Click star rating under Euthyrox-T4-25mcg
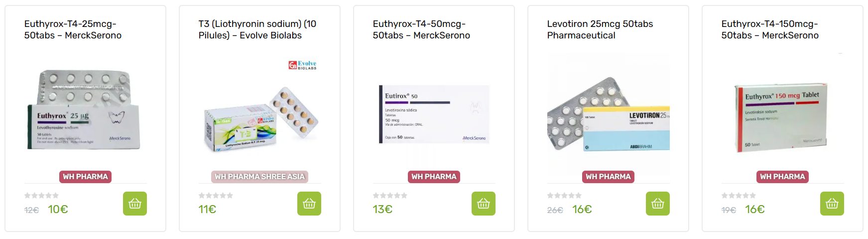 [41, 196]
